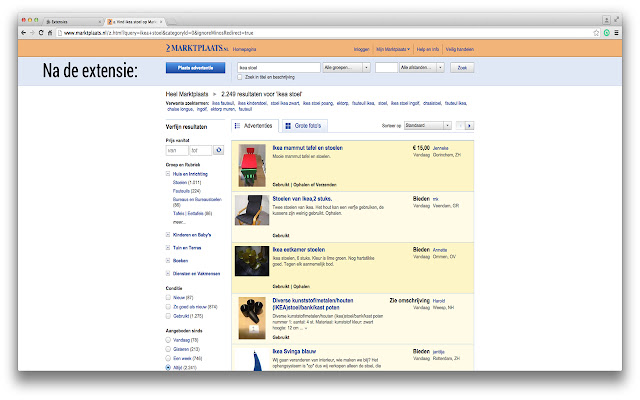Open 'Help en Info' in header
Screen dimensions: 640x400
pyautogui.click(x=428, y=49)
